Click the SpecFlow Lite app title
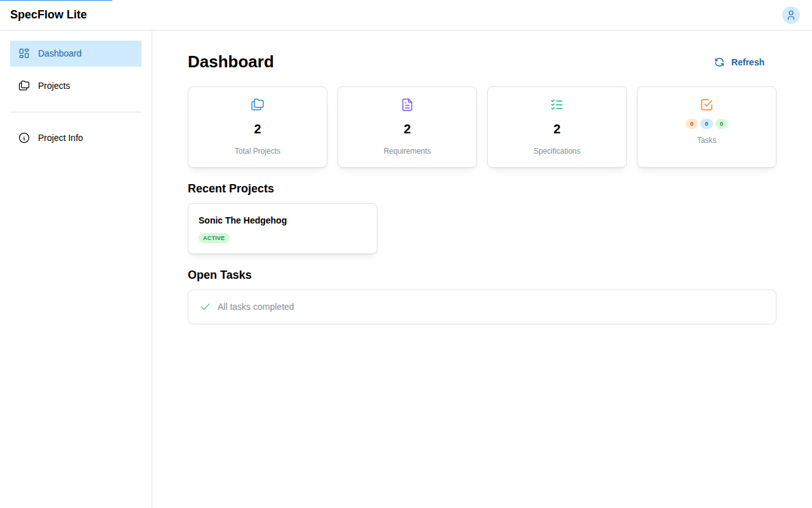This screenshot has width=812, height=508. pyautogui.click(x=48, y=15)
